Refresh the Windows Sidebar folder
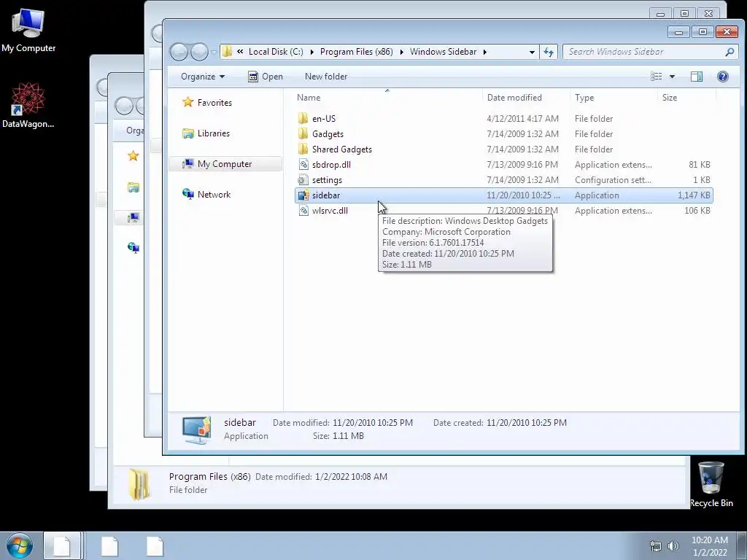 (549, 52)
